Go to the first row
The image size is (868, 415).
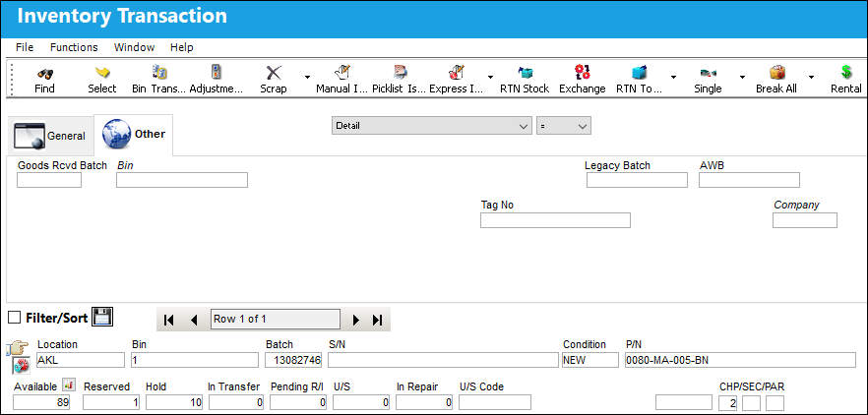169,320
